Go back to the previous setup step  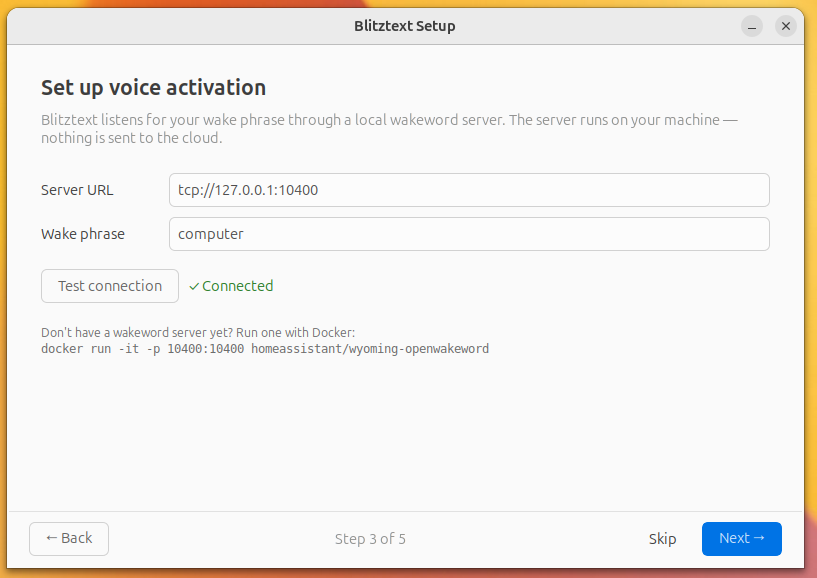pyautogui.click(x=69, y=538)
